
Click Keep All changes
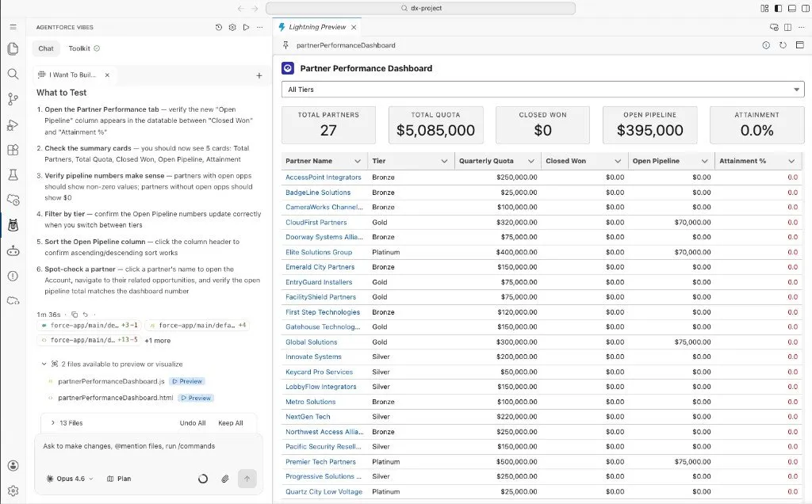pyautogui.click(x=231, y=422)
